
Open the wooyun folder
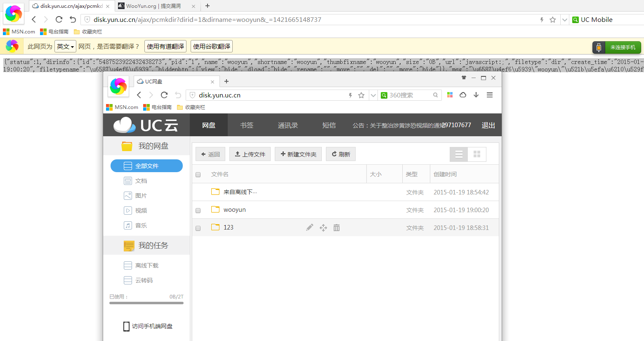[x=234, y=210]
